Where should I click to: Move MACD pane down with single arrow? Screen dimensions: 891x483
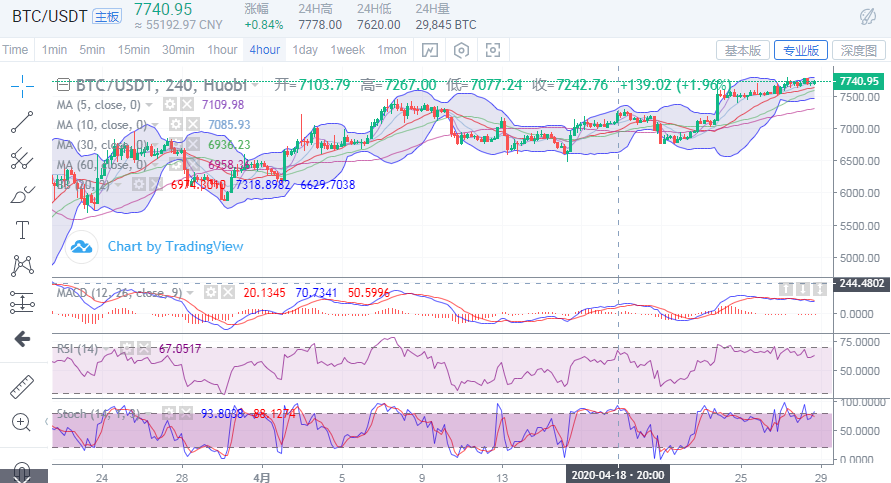pyautogui.click(x=802, y=289)
